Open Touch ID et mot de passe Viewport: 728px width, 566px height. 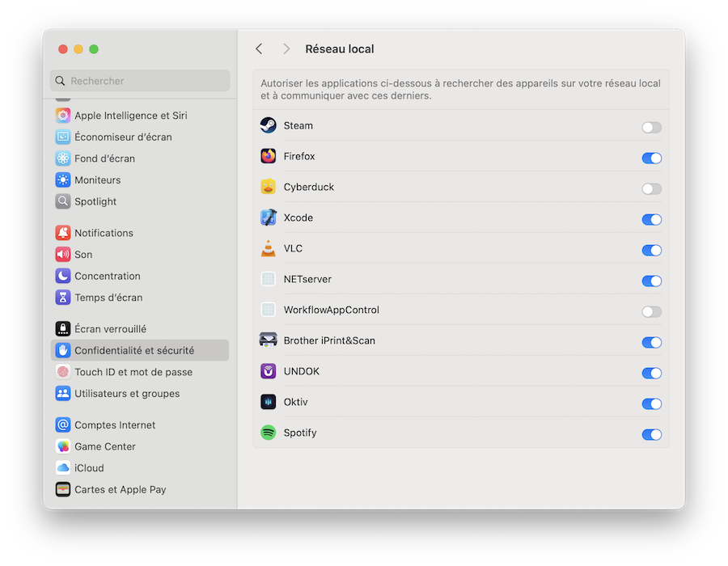click(x=140, y=372)
